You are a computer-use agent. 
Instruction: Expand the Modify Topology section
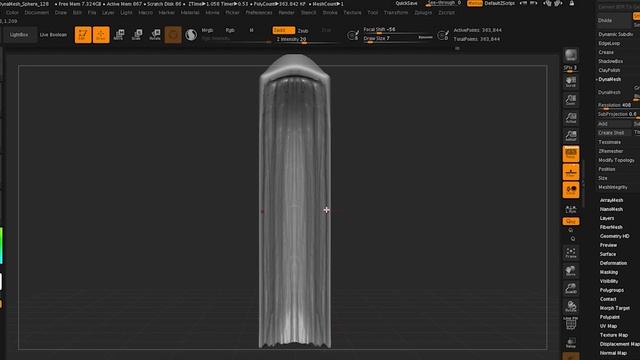(x=616, y=160)
